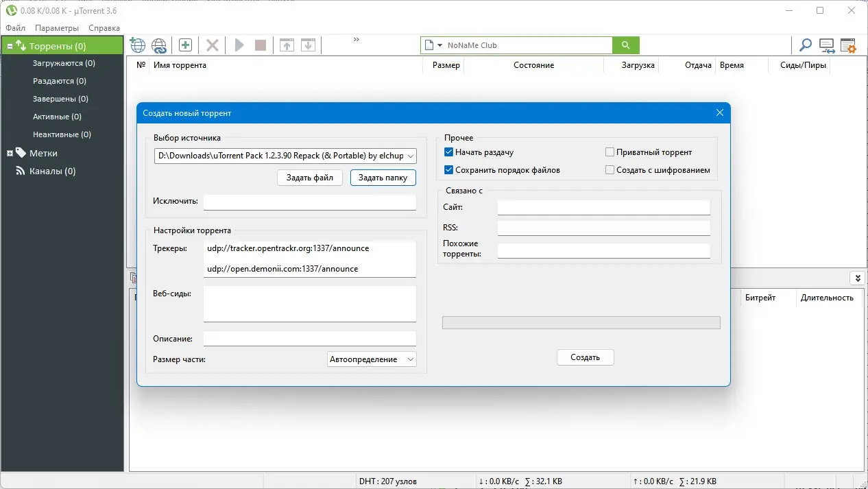Click inside the RSS input field

pyautogui.click(x=603, y=227)
